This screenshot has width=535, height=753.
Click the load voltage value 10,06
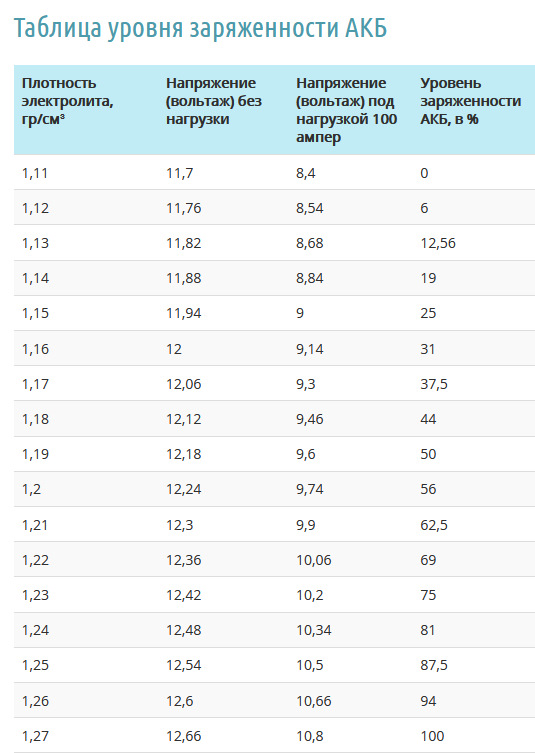coord(314,560)
